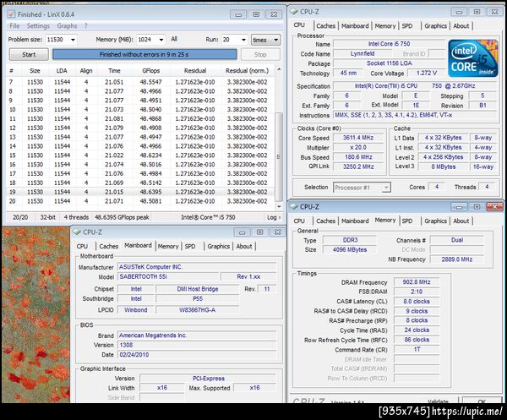Click the LinX results scrollbar thumb
This screenshot has width=507, height=420.
pyautogui.click(x=278, y=157)
